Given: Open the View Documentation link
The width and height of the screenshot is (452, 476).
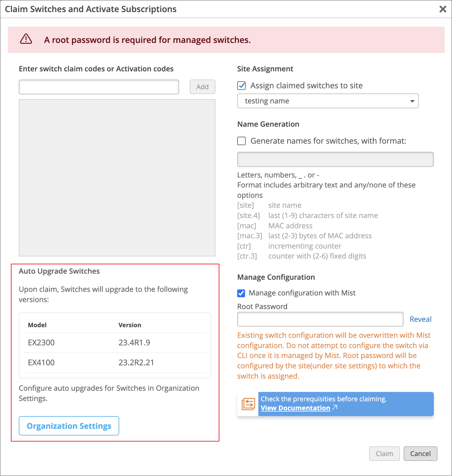Looking at the screenshot, I should pyautogui.click(x=295, y=408).
